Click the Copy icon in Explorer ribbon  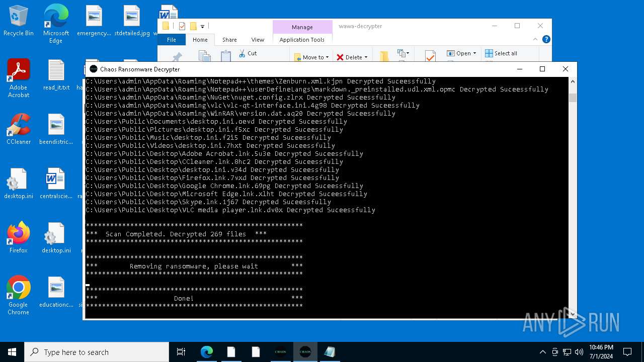[x=204, y=56]
